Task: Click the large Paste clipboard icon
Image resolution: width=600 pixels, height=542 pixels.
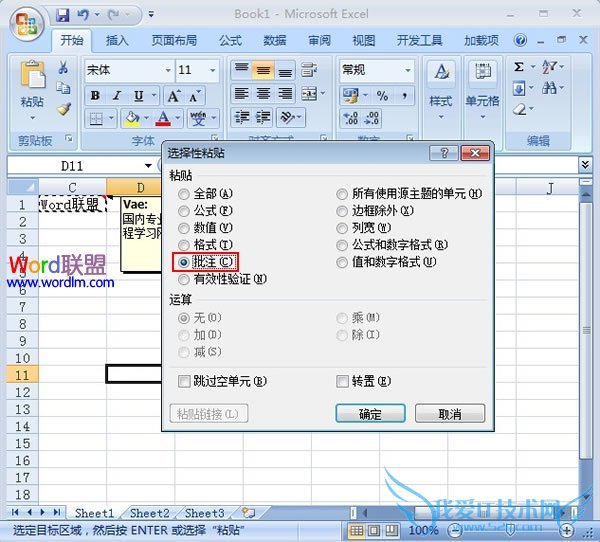Action: [x=32, y=75]
